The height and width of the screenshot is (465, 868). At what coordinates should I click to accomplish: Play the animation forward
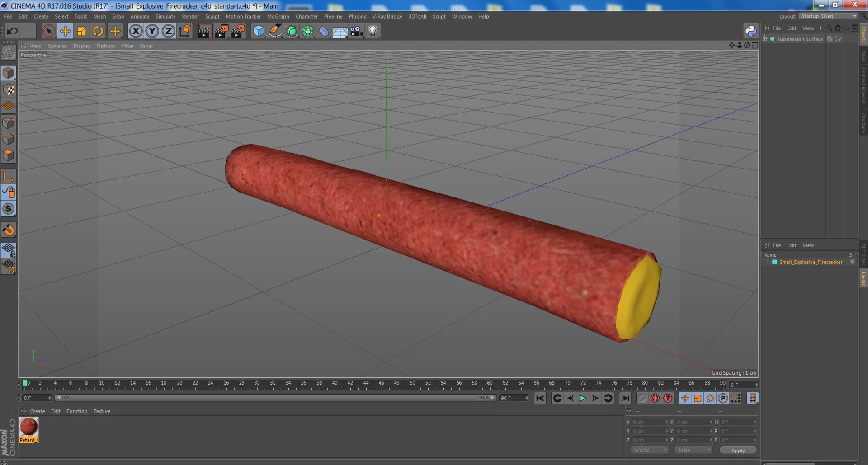coord(582,398)
